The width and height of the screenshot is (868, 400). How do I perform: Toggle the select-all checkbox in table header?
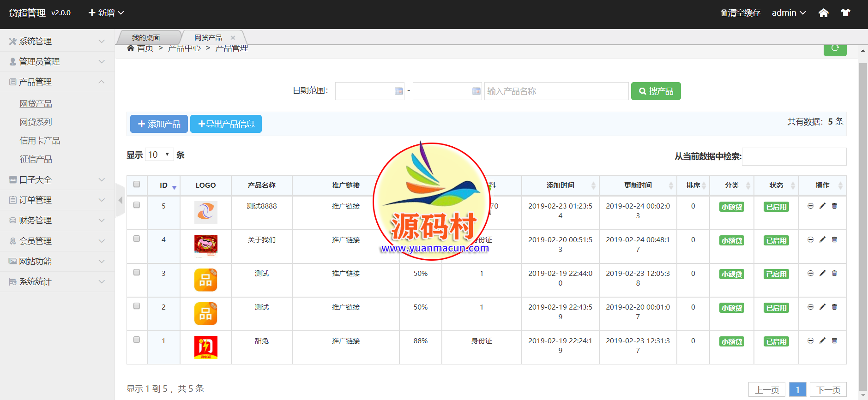click(137, 185)
